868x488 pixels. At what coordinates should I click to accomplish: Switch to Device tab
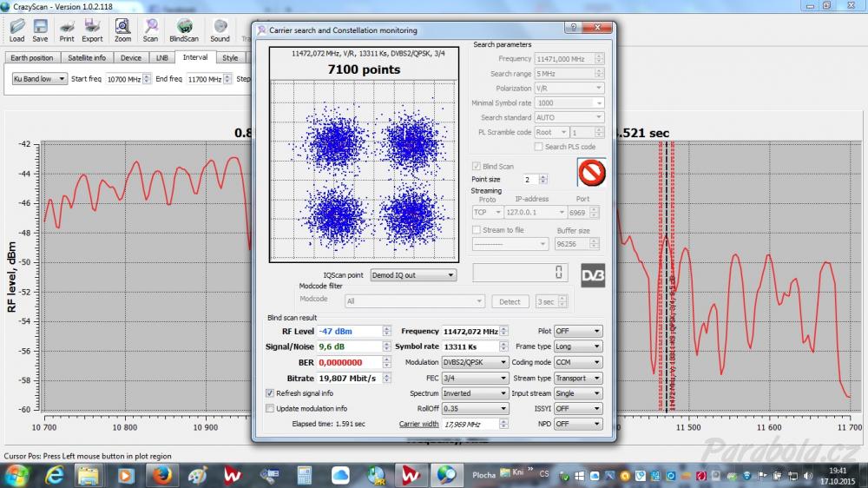point(131,57)
